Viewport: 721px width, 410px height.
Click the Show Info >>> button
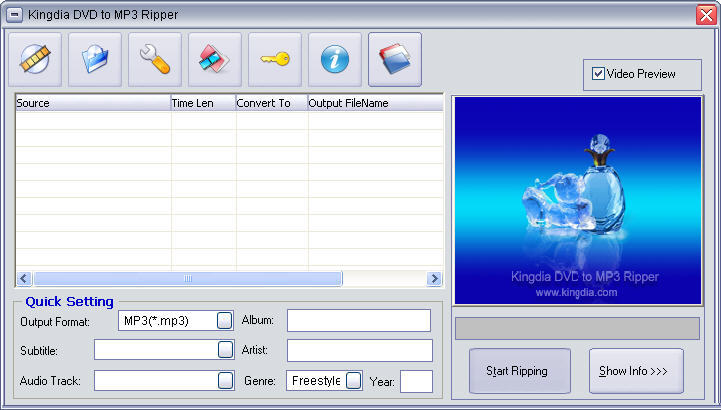(x=636, y=371)
